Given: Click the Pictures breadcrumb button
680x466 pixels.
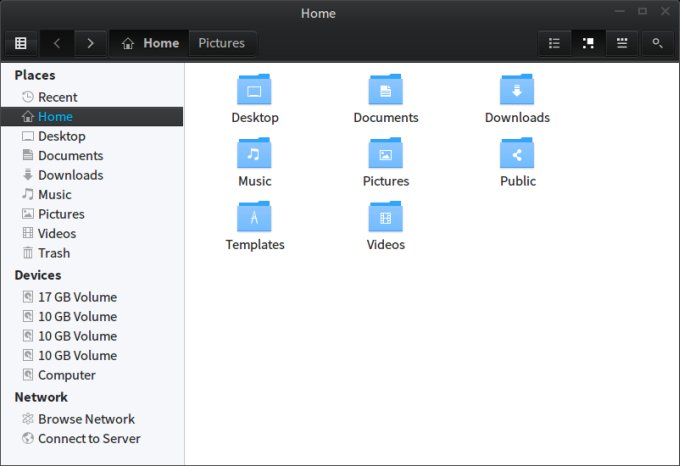Looking at the screenshot, I should click(x=222, y=43).
